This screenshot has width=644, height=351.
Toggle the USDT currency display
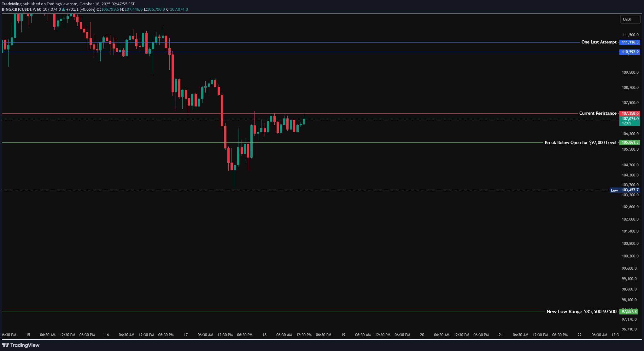(630, 19)
